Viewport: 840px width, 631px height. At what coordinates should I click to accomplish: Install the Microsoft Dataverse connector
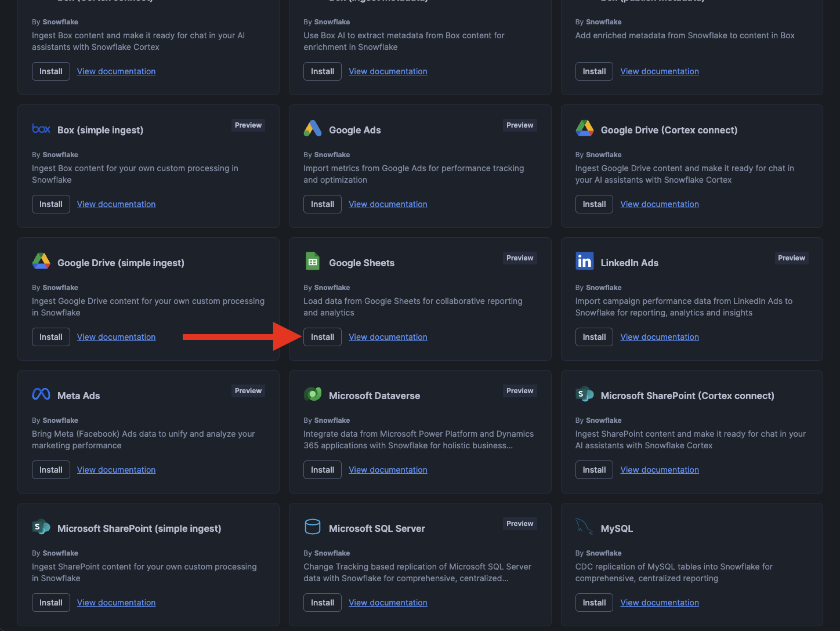[323, 470]
